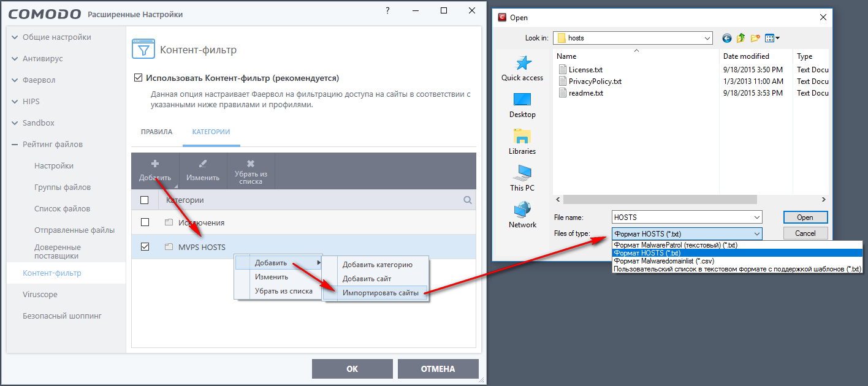Click the folder icon next to Исключения
This screenshot has width=868, height=386.
coord(169,222)
